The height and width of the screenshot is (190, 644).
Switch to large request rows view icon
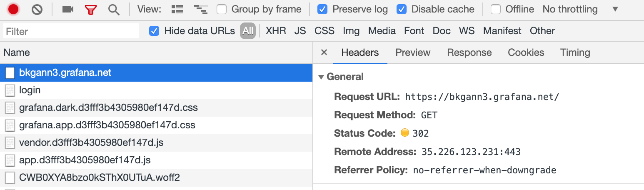(x=178, y=9)
